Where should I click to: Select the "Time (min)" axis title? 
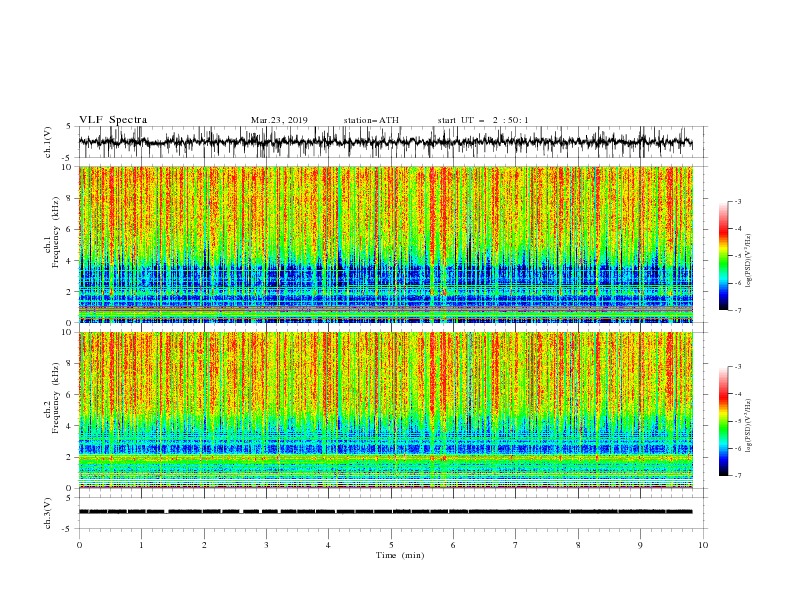coord(400,555)
